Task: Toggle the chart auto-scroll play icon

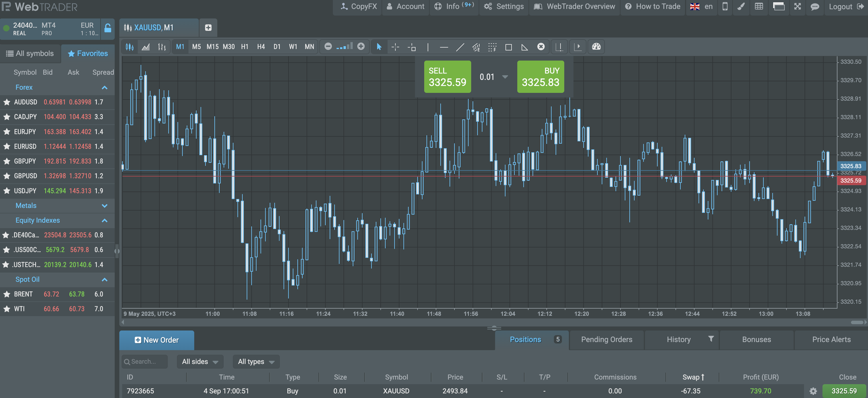Action: pos(578,46)
